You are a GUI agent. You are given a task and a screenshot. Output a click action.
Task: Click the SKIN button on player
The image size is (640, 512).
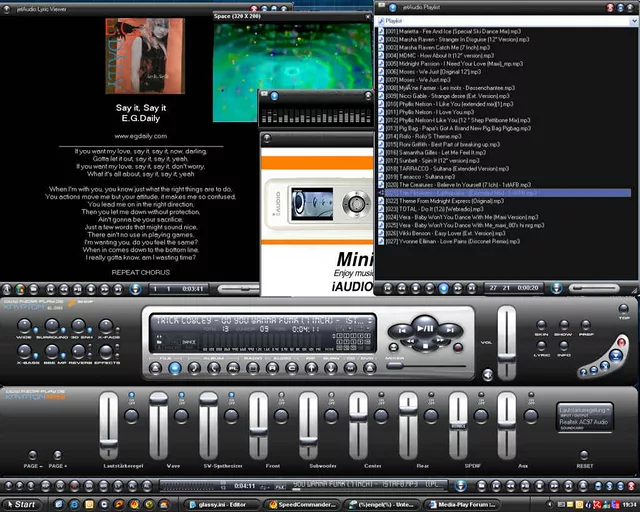pyautogui.click(x=541, y=325)
